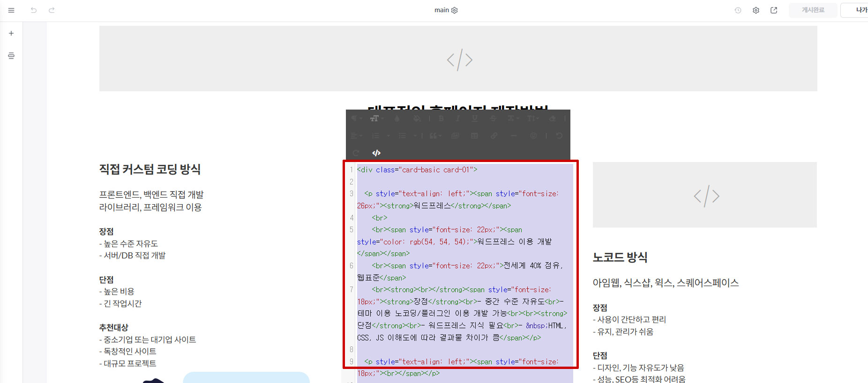868x383 pixels.
Task: Click '- 서버/DB 직접 개발' line
Action: tap(132, 255)
